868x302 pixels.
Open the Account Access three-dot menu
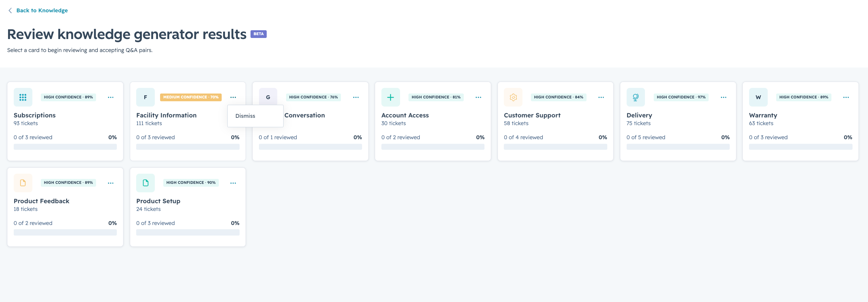(478, 97)
